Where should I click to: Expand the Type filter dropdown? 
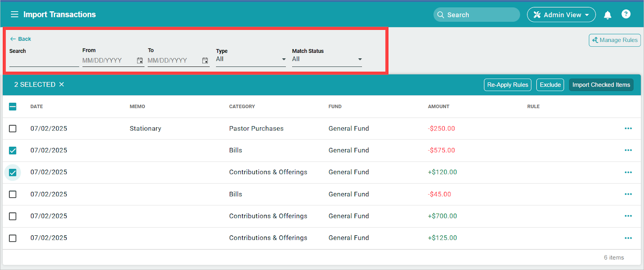coord(250,59)
